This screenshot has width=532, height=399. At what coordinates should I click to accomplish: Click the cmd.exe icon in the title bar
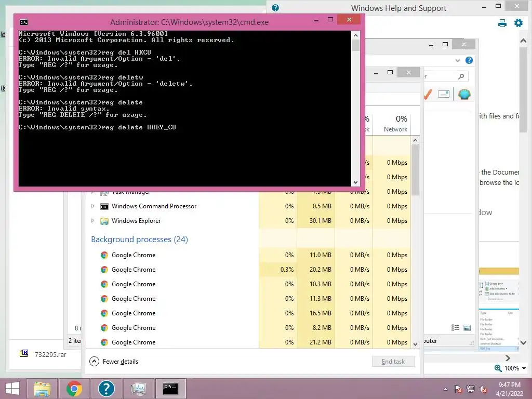(x=24, y=22)
